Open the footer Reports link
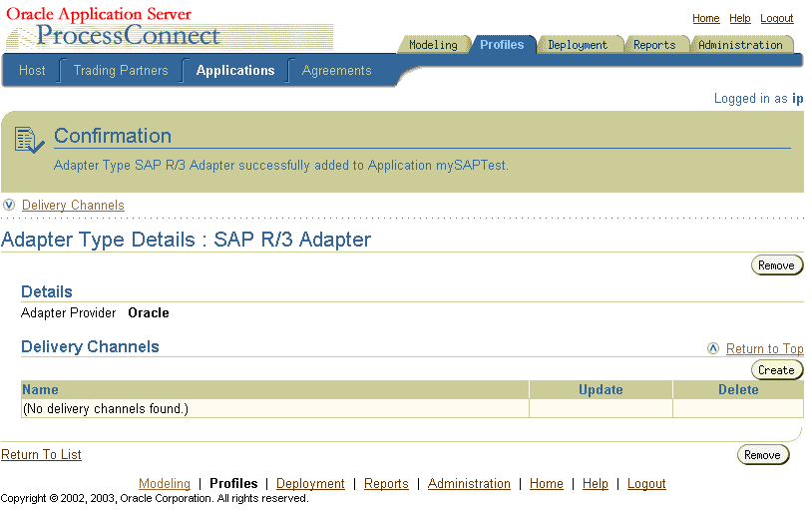Image resolution: width=812 pixels, height=510 pixels. click(386, 484)
